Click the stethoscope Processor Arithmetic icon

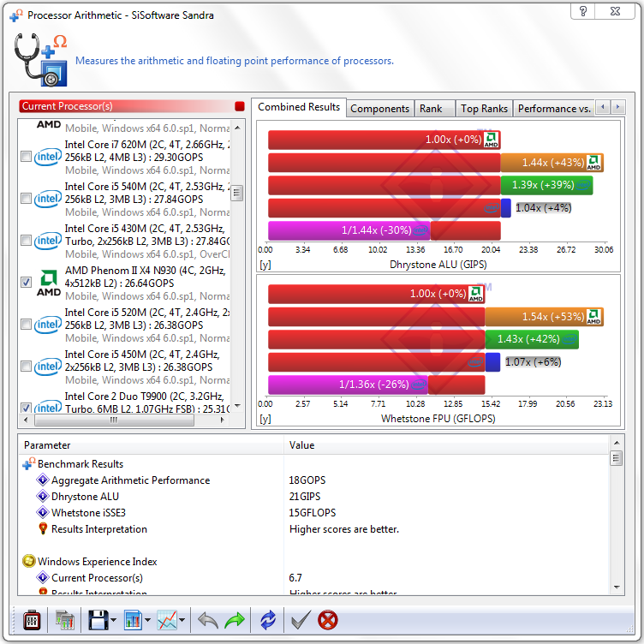coord(40,60)
